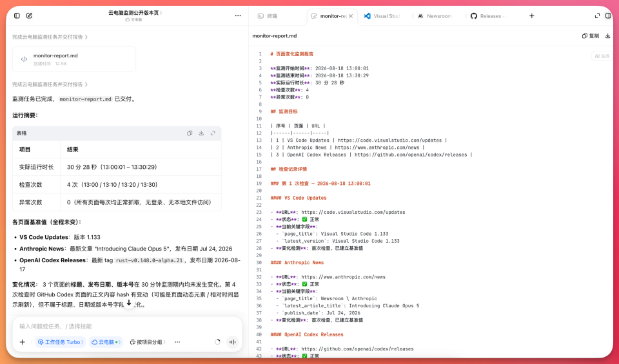Click the Anthropic News bullet label
This screenshot has height=364, width=619.
pyautogui.click(x=41, y=249)
